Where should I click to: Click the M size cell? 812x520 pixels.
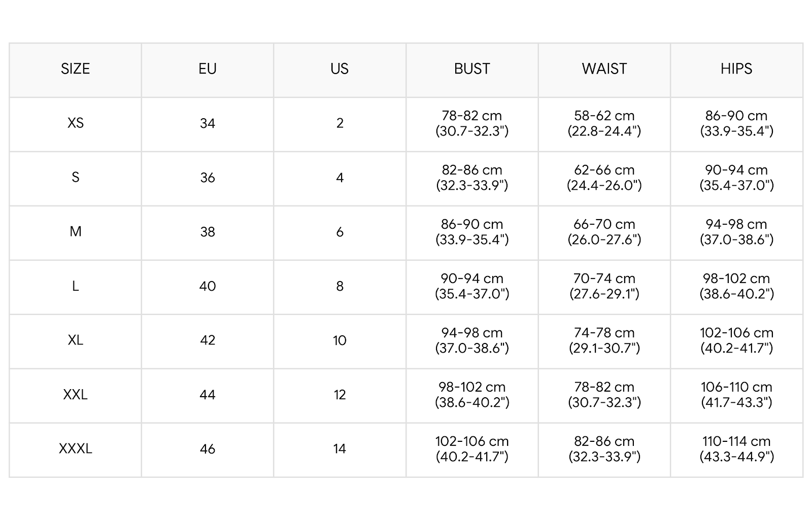pos(75,232)
